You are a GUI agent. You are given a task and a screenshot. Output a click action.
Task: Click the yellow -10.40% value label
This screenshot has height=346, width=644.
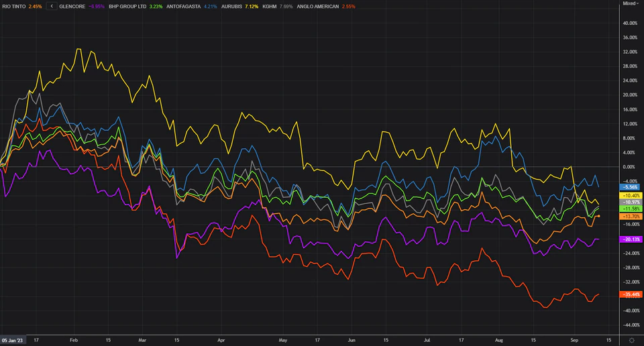pos(632,195)
